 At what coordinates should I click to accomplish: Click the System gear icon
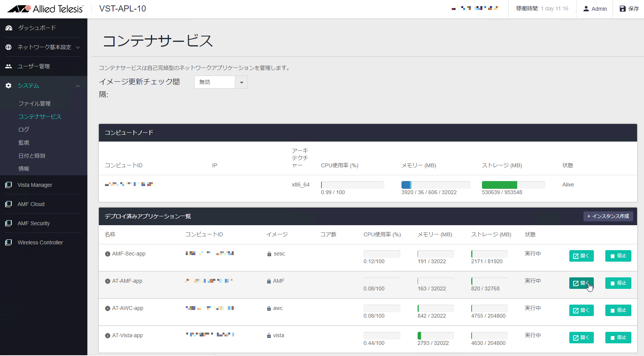[x=8, y=86]
